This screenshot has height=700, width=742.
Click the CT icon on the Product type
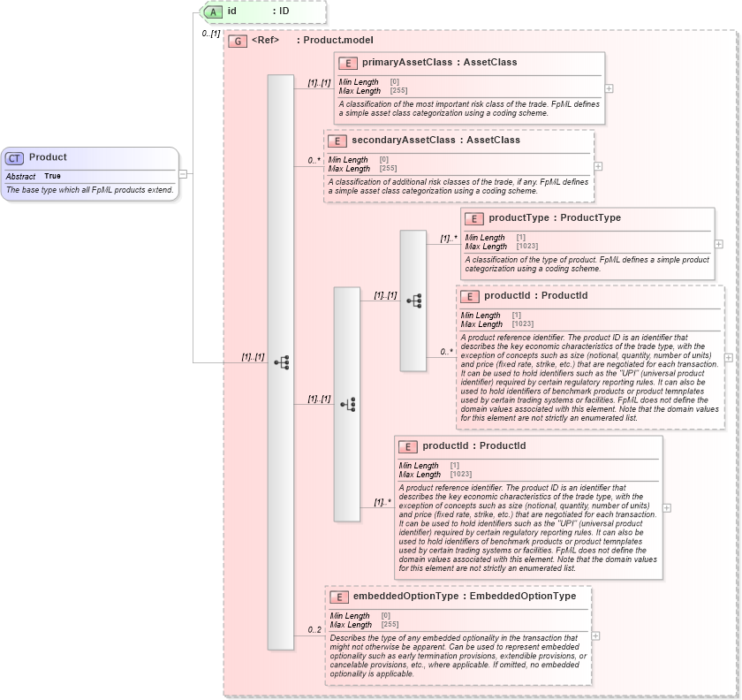click(x=14, y=157)
